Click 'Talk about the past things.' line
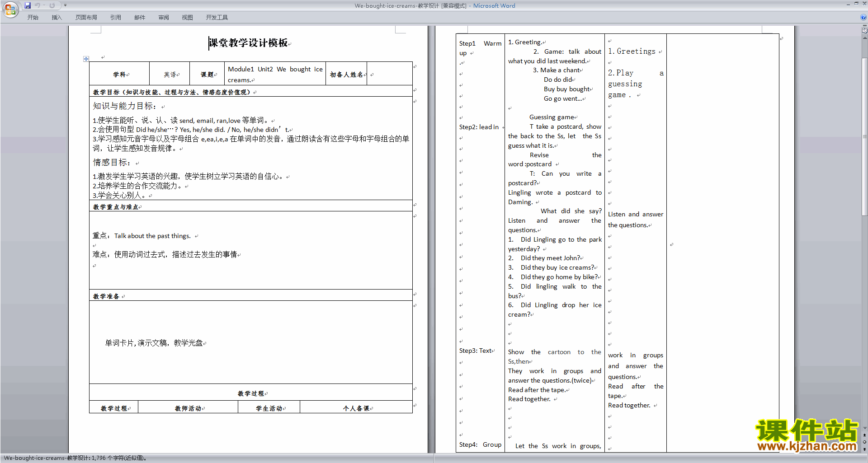The image size is (868, 463). [x=152, y=236]
